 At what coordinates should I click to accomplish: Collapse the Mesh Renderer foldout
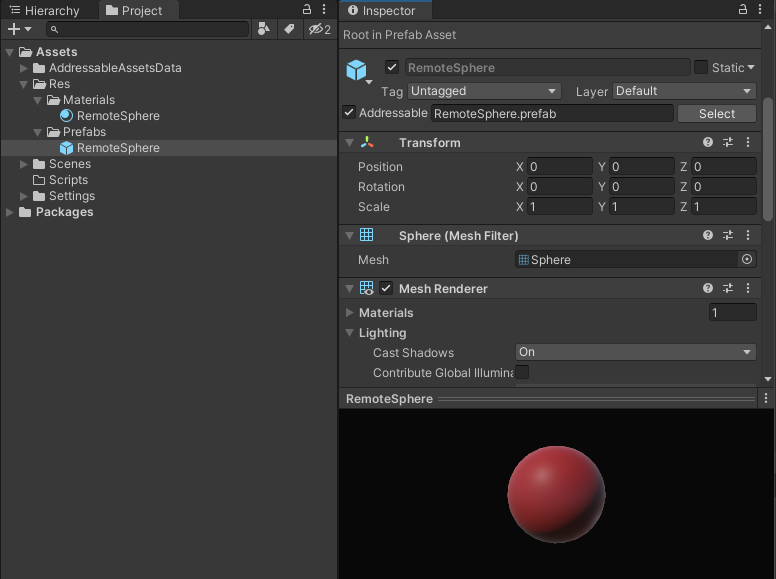349,289
